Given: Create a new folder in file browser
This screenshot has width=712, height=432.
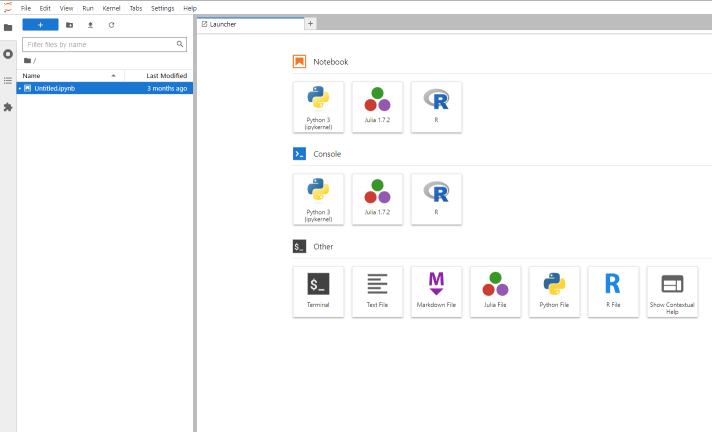Looking at the screenshot, I should pyautogui.click(x=69, y=25).
